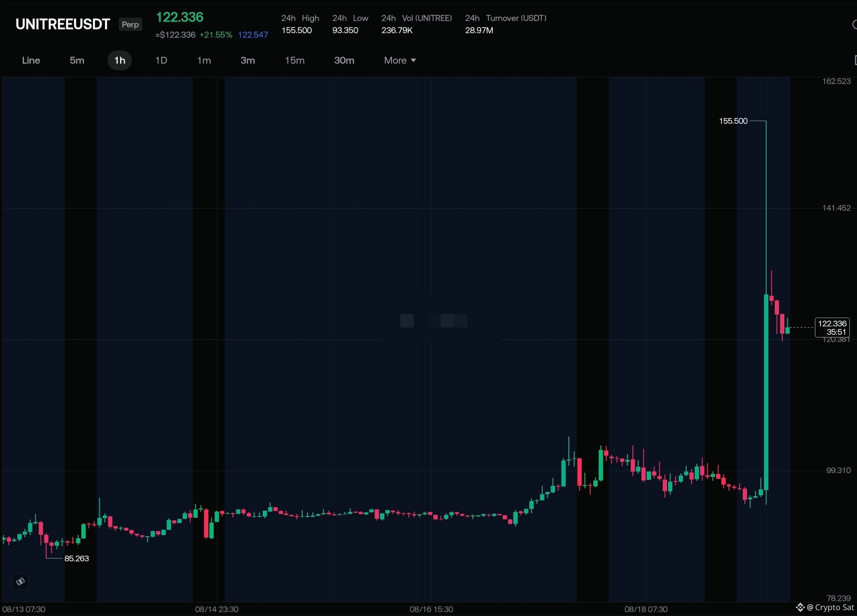Click the UNITREEUSDT pair name

[x=63, y=24]
